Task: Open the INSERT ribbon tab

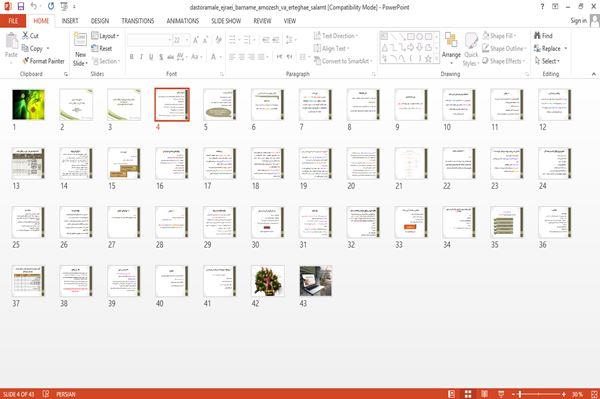Action: [70, 21]
